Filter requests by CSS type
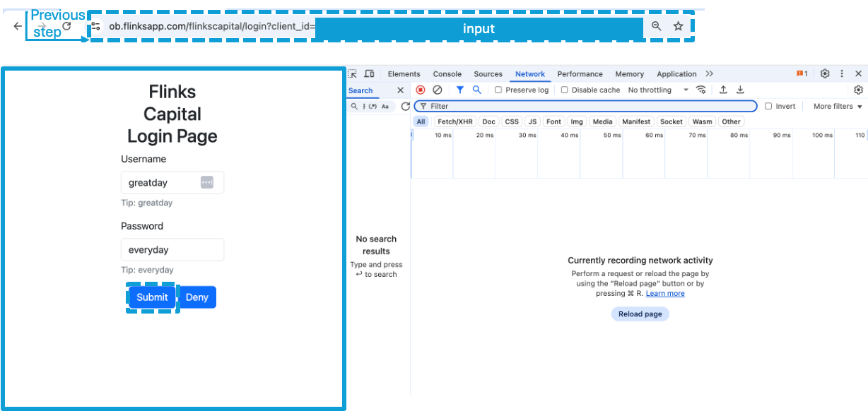The width and height of the screenshot is (868, 411). 512,121
